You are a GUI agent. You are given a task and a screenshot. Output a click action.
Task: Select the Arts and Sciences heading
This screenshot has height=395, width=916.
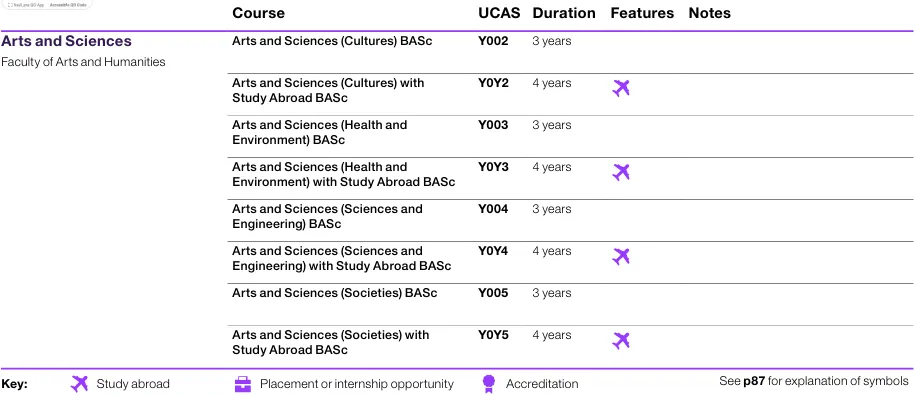67,41
